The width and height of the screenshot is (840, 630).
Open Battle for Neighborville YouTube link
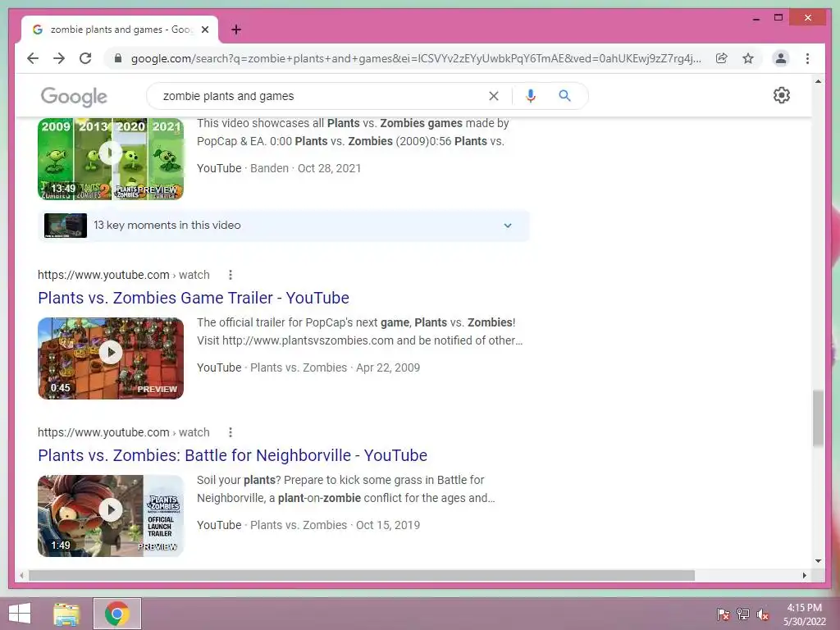(232, 455)
